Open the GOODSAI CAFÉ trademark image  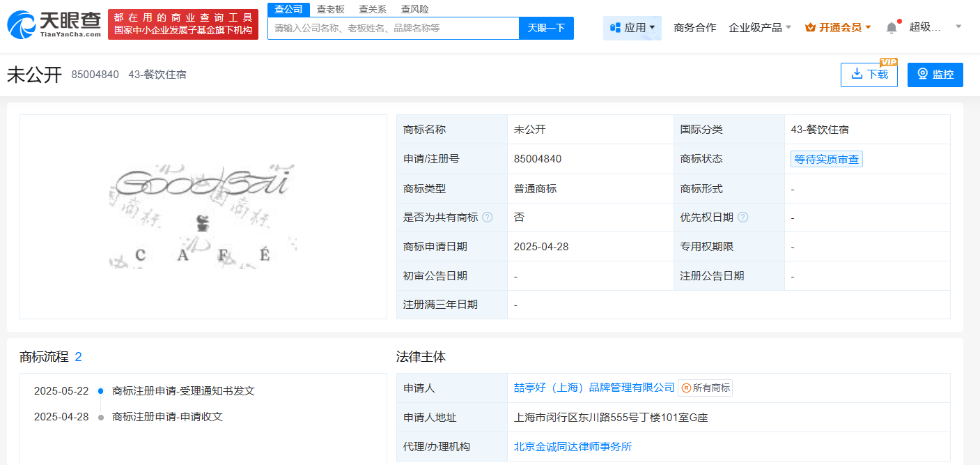[x=203, y=217]
